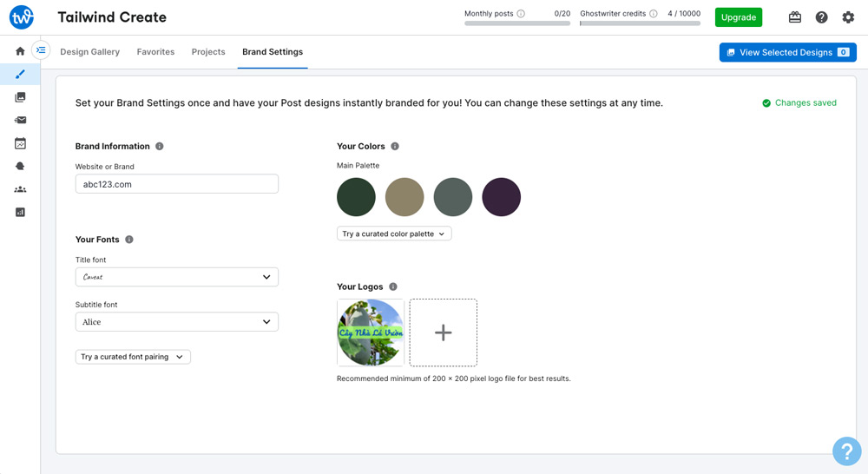Toggle the sidebar menu expand icon
868x474 pixels.
41,50
